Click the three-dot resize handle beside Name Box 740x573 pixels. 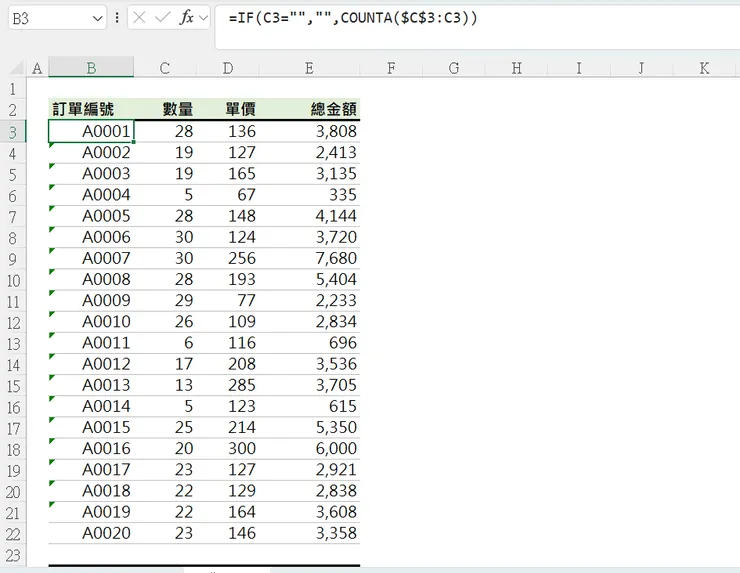118,18
